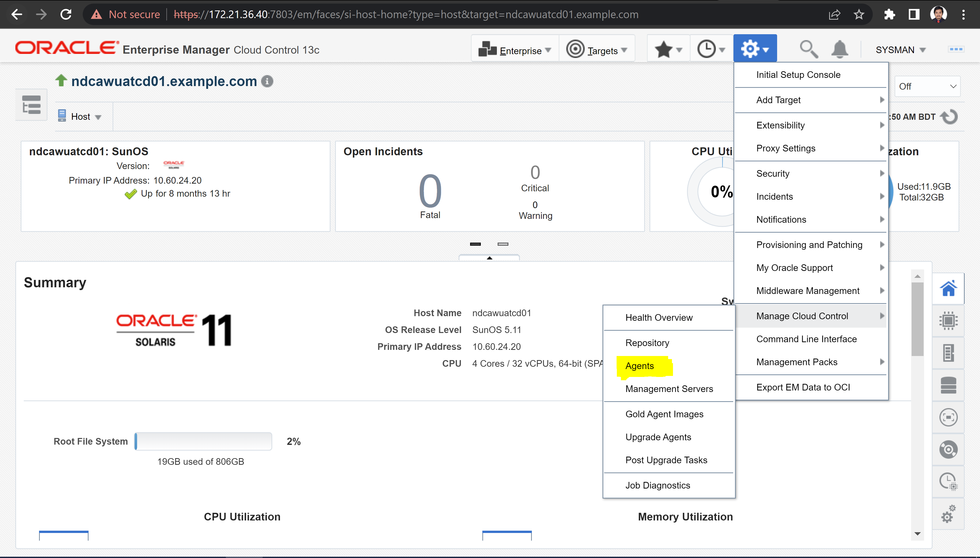Expand the Notifications submenu
The height and width of the screenshot is (558, 980).
click(x=811, y=220)
